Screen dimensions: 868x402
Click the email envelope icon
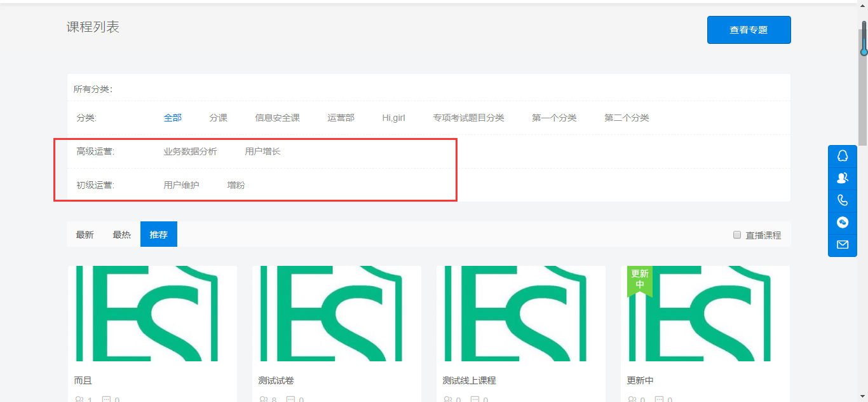(843, 244)
